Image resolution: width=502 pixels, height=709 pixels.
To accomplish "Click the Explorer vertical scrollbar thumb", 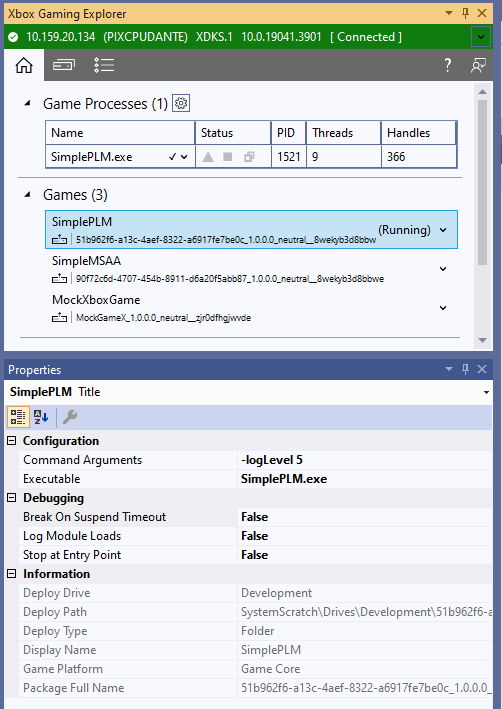I will pyautogui.click(x=483, y=182).
